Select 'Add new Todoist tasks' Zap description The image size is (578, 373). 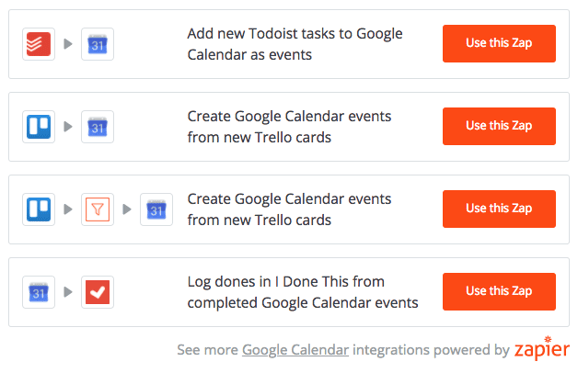pyautogui.click(x=295, y=44)
